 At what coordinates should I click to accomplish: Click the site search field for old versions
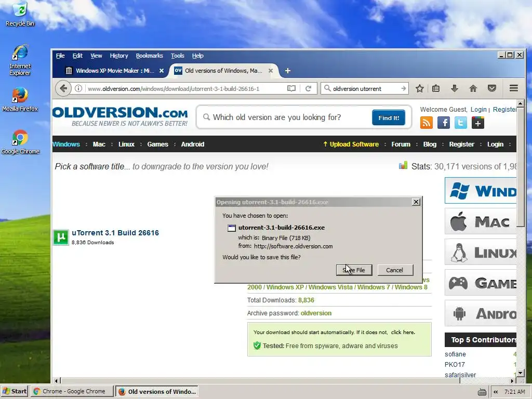point(285,117)
